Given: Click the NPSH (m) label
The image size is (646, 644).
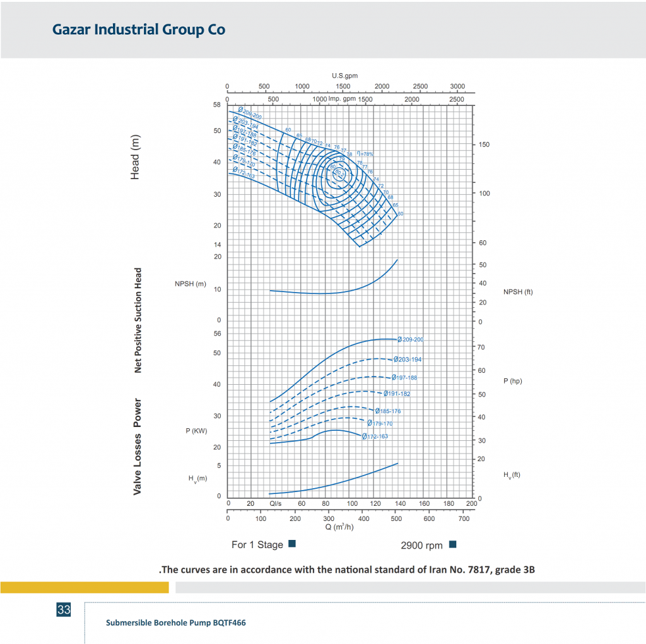Looking at the screenshot, I should coord(191,284).
